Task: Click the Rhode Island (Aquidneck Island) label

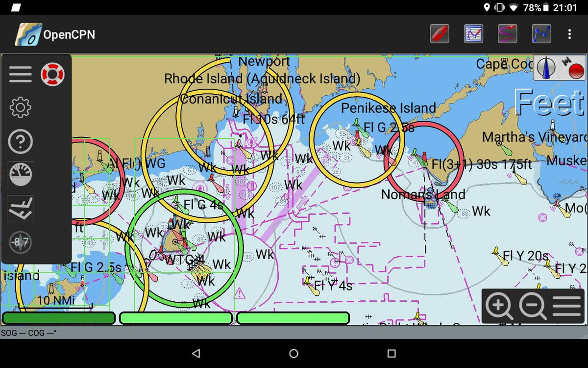Action: pyautogui.click(x=262, y=79)
